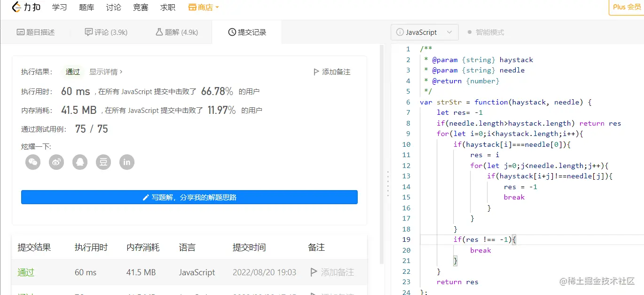Share result via LinkedIn icon

(127, 162)
